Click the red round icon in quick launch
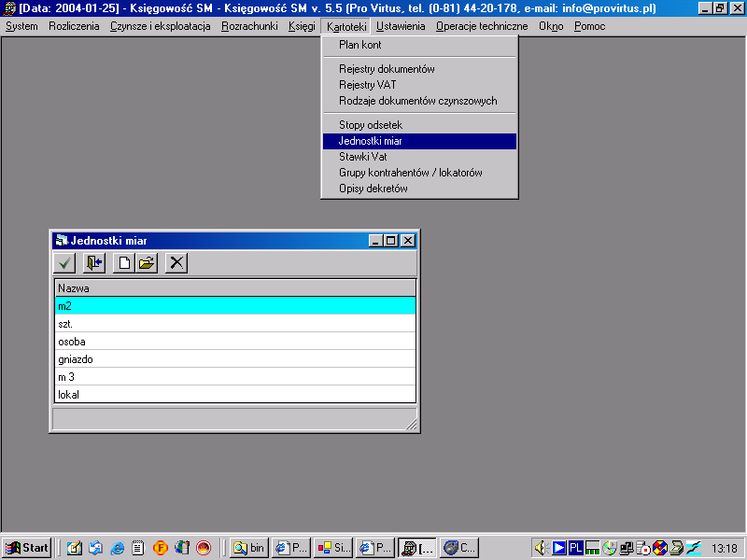747x560 pixels. click(204, 548)
